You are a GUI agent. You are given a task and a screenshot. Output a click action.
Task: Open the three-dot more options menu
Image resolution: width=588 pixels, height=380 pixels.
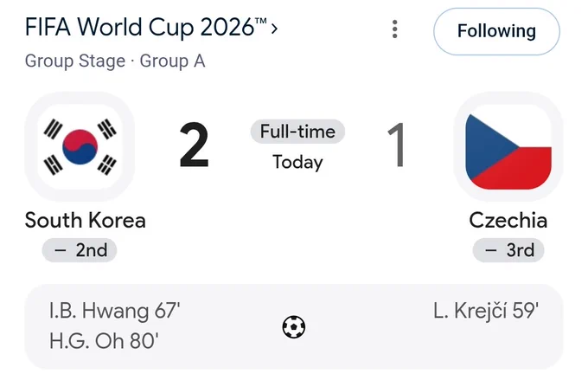394,29
